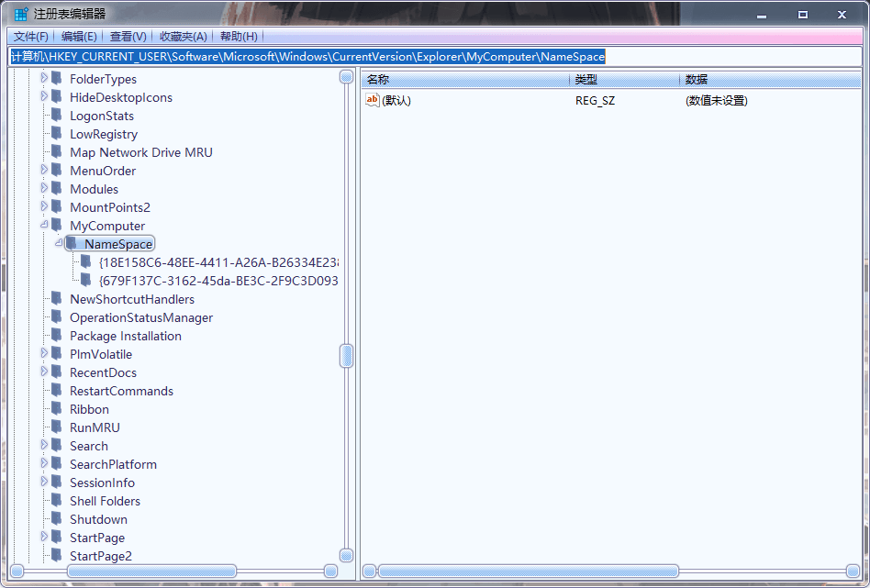Screen dimensions: 870x588
Task: Click the tree pane vertical scrollbar thumb
Action: [x=346, y=356]
